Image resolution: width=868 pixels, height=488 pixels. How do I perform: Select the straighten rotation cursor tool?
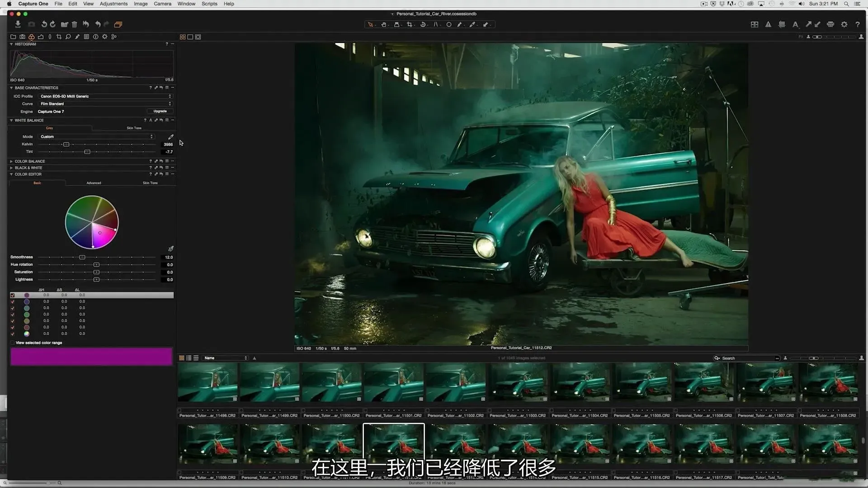pos(423,24)
